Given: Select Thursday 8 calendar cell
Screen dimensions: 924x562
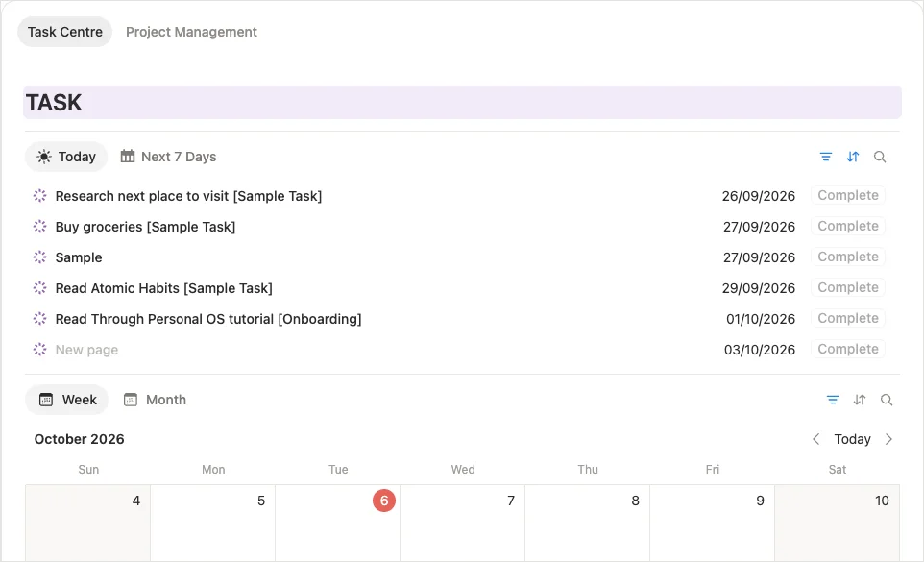Looking at the screenshot, I should (588, 524).
